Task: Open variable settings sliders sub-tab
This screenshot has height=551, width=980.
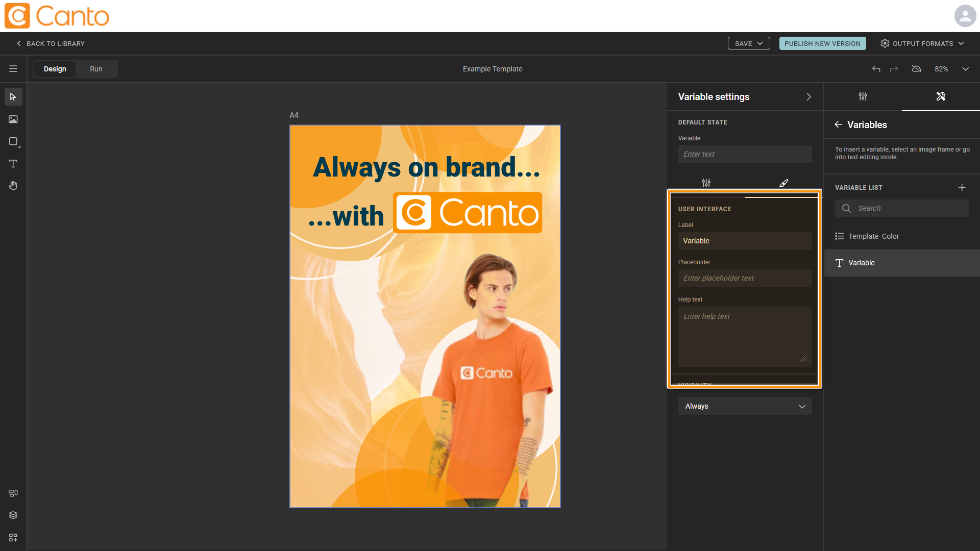Action: (706, 183)
